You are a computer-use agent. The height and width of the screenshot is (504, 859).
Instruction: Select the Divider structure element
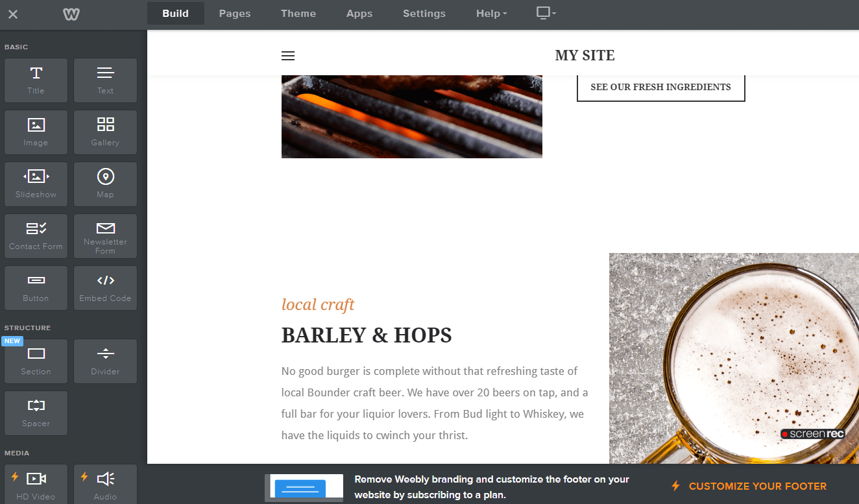[x=105, y=361]
